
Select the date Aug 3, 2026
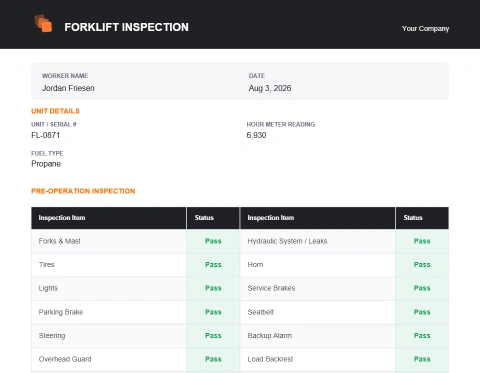pos(270,88)
